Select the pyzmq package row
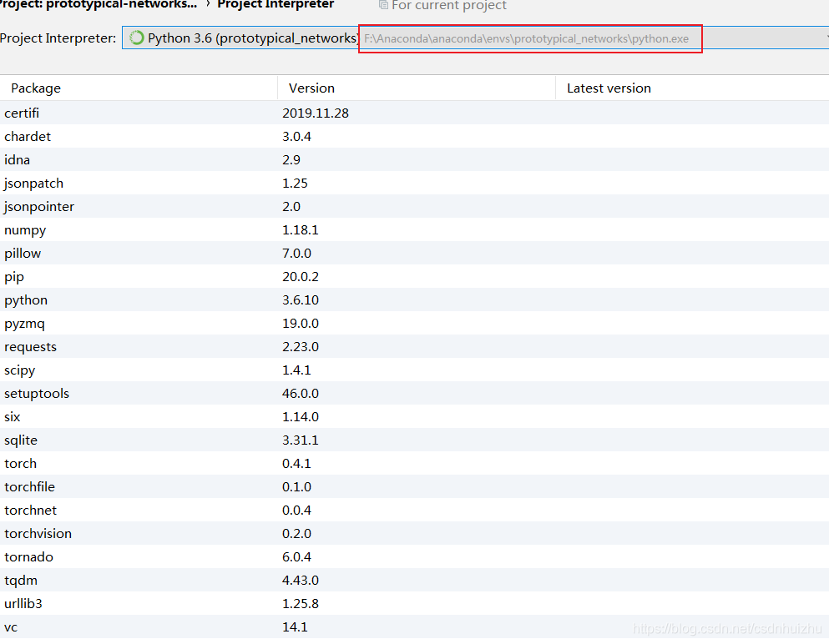Image resolution: width=829 pixels, height=644 pixels. click(414, 324)
